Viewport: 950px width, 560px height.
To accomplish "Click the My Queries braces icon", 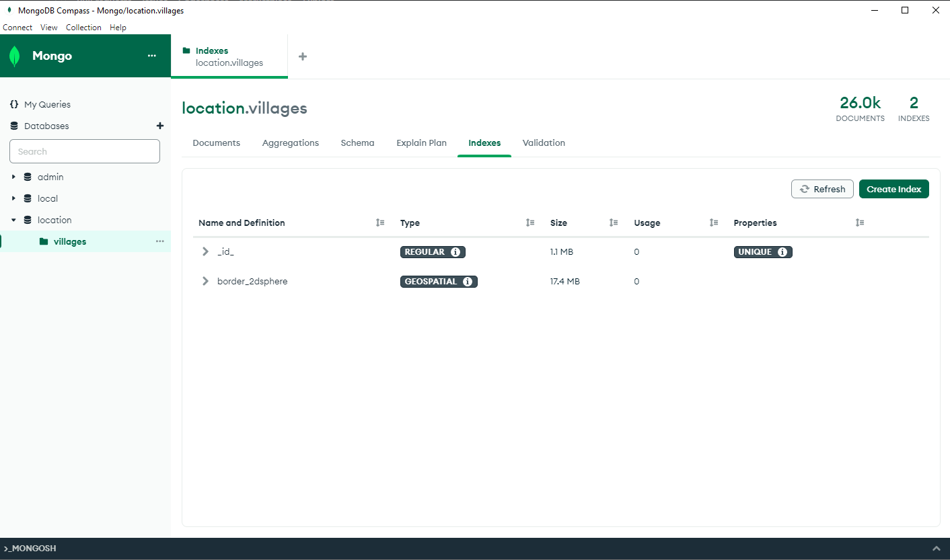I will tap(14, 104).
